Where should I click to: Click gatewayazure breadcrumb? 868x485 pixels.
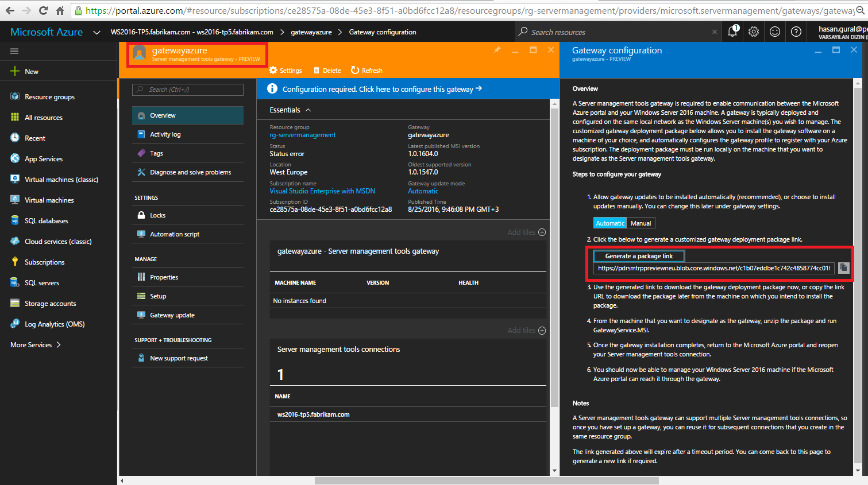(311, 32)
